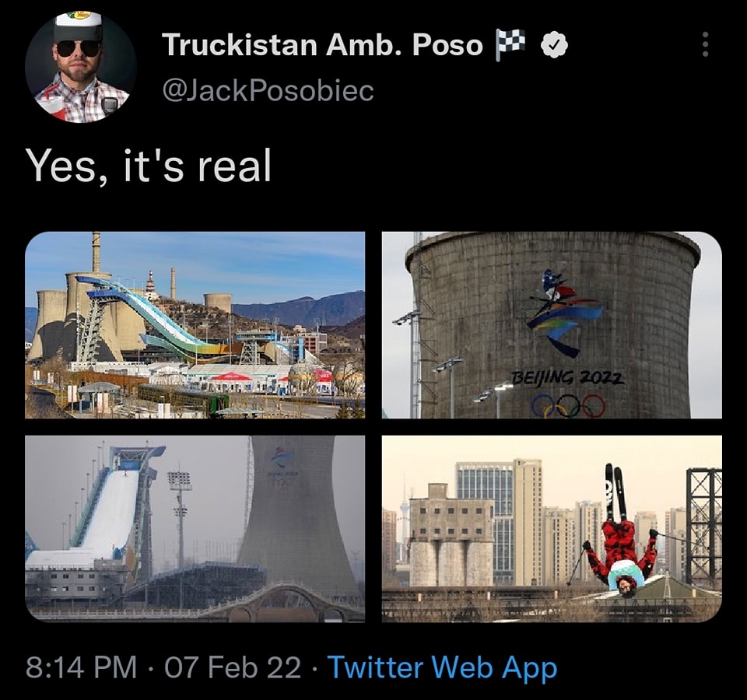The image size is (747, 700).
Task: Click the 07 Feb 22 date
Action: [x=229, y=668]
